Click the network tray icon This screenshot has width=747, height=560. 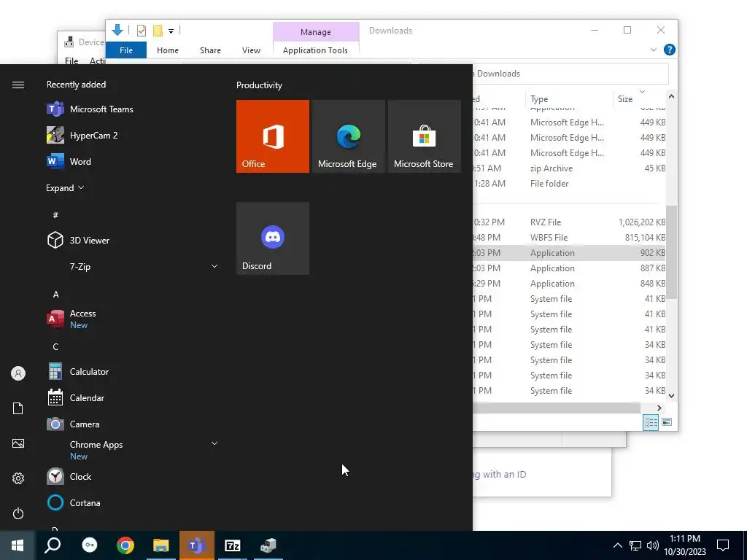(635, 545)
